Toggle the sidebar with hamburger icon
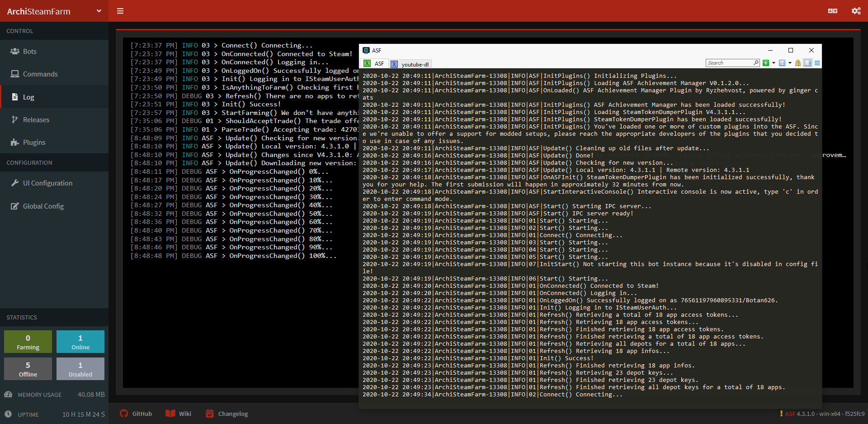This screenshot has width=868, height=424. point(120,11)
